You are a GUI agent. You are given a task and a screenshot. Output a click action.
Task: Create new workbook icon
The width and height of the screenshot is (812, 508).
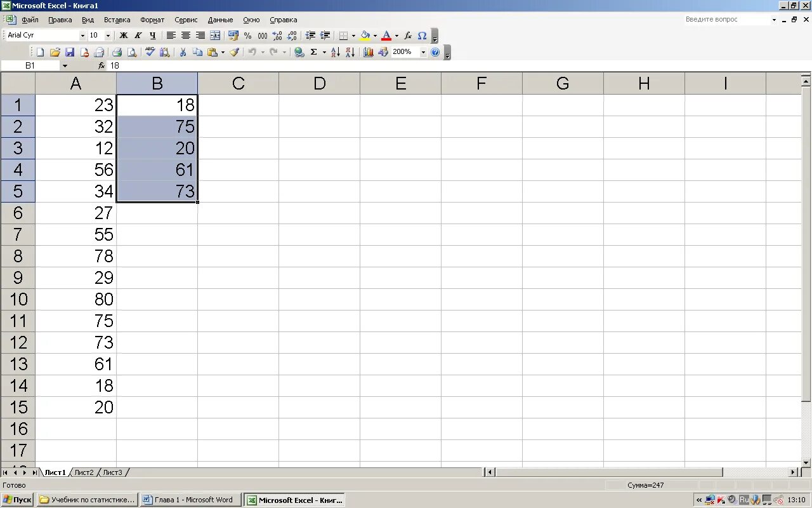(x=40, y=52)
